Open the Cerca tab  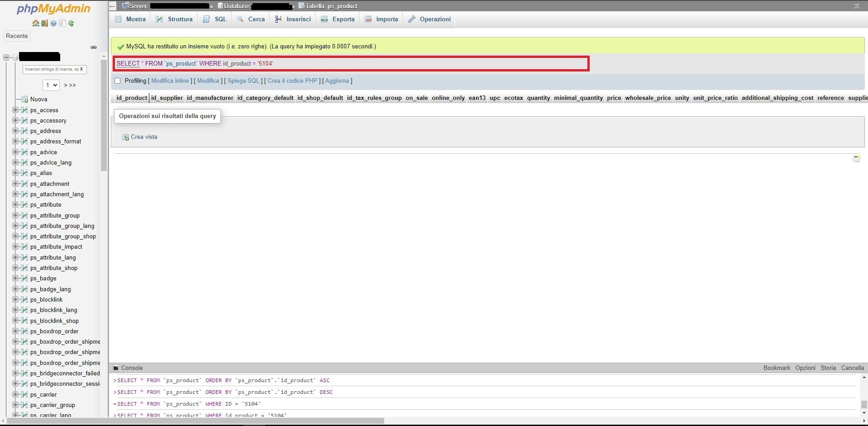pyautogui.click(x=251, y=19)
